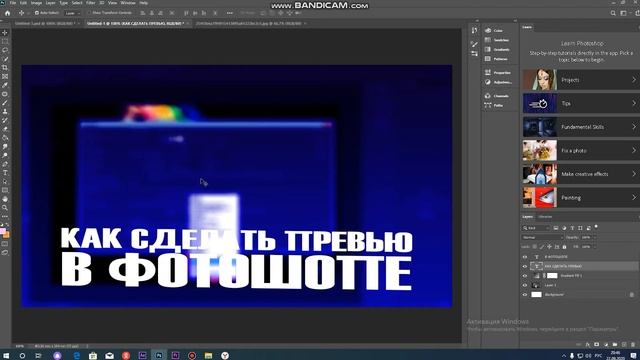Hide the topmost text layer
Image resolution: width=640 pixels, height=360 pixels.
[525, 257]
